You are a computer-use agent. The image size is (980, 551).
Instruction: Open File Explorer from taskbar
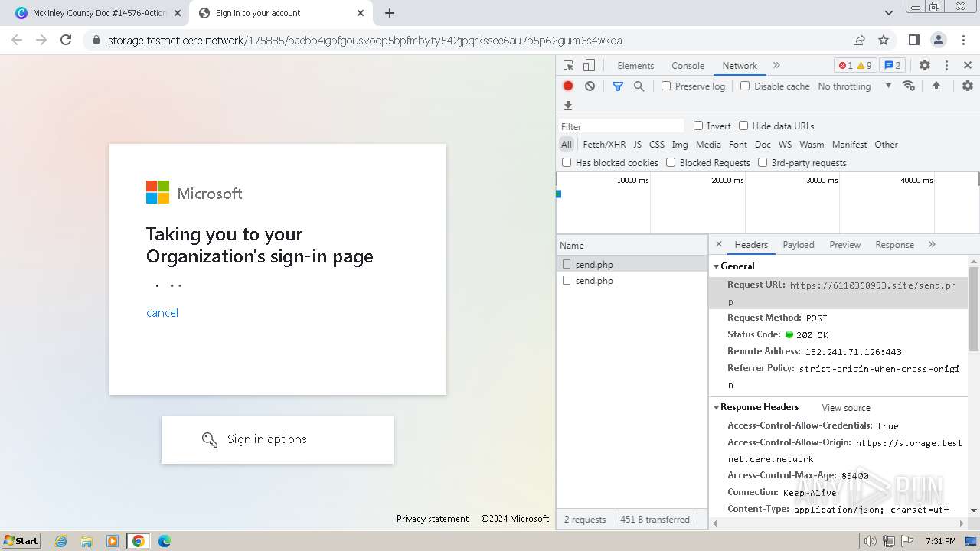click(87, 541)
